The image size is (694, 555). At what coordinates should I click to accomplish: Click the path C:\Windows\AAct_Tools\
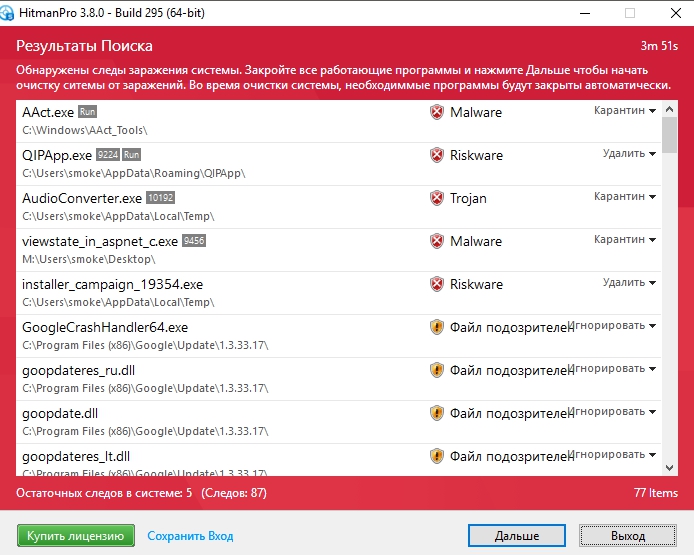point(85,130)
